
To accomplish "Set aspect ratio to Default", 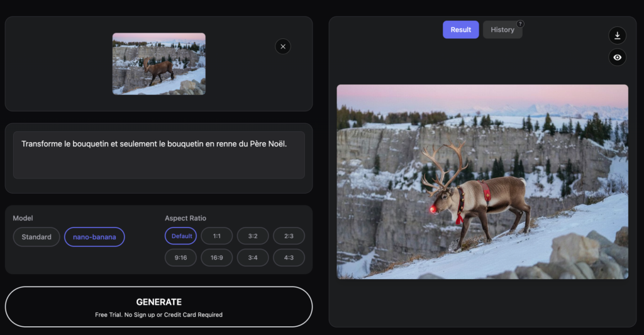I will pos(180,236).
